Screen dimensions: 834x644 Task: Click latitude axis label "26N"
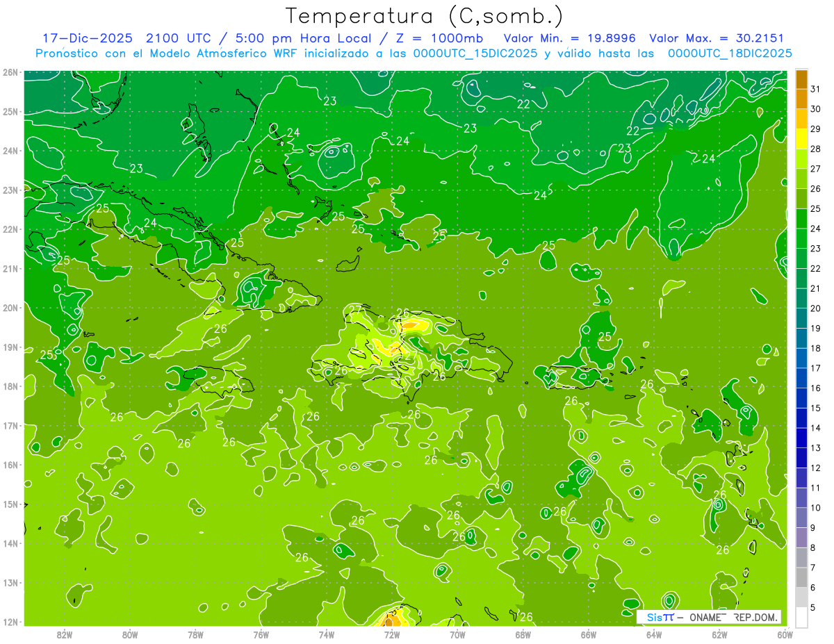10,72
